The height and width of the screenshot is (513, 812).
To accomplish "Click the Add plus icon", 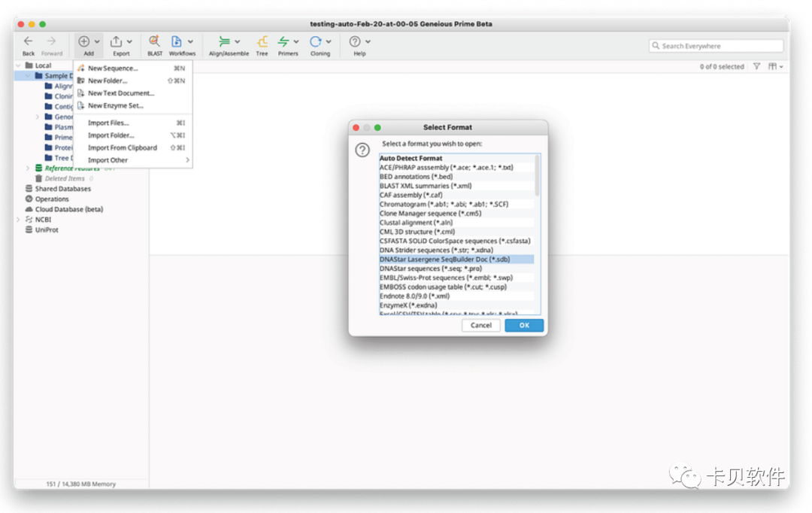I will [x=84, y=41].
